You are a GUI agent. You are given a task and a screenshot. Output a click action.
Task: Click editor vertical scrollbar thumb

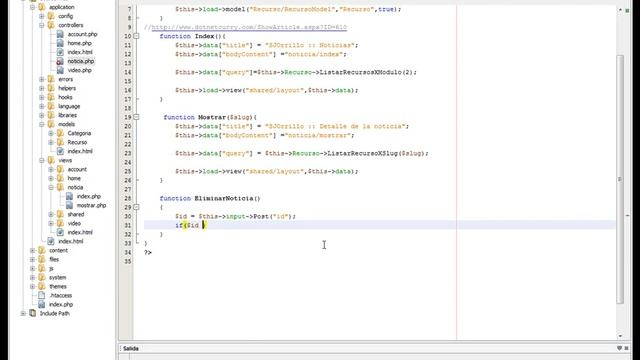[620, 179]
